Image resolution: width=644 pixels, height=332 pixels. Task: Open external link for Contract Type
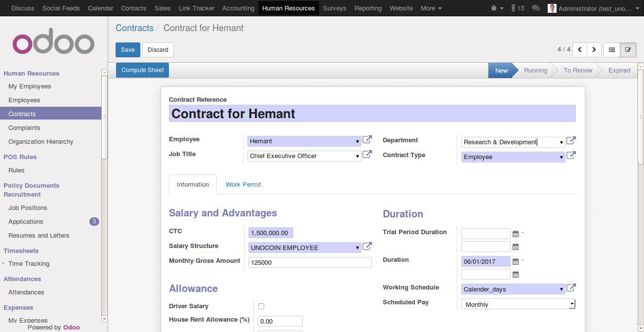pos(571,156)
